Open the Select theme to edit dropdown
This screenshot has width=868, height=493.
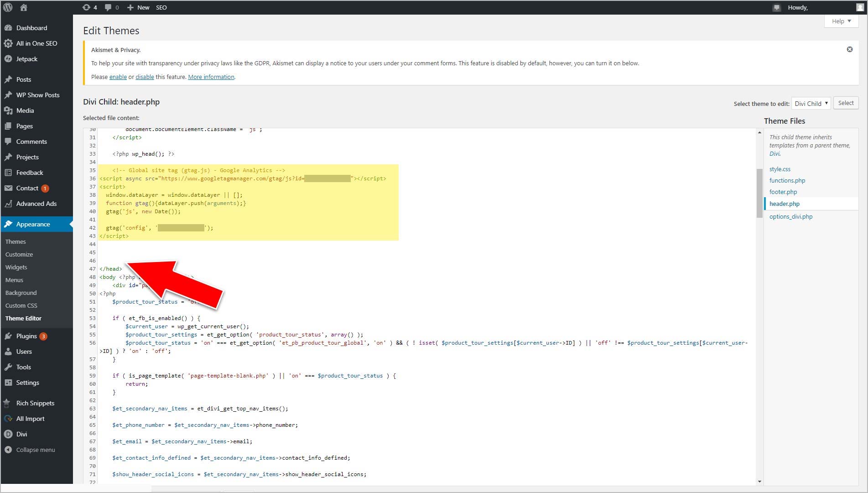(811, 103)
